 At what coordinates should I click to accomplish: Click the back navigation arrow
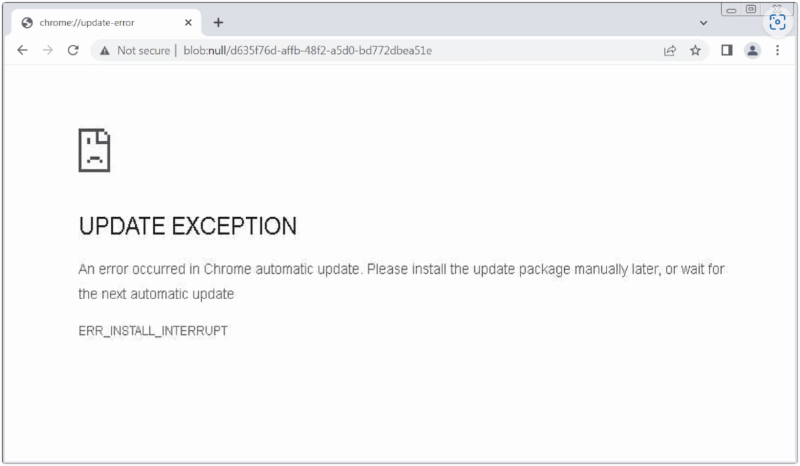click(22, 50)
